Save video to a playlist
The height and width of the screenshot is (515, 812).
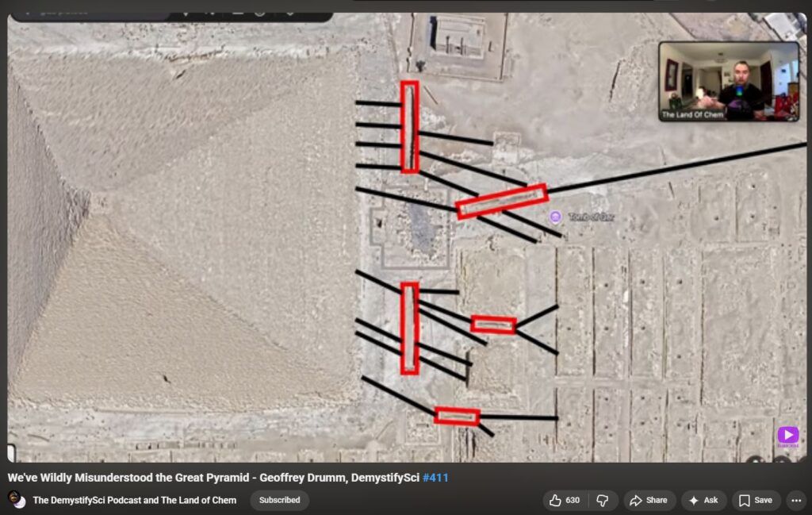pos(755,501)
